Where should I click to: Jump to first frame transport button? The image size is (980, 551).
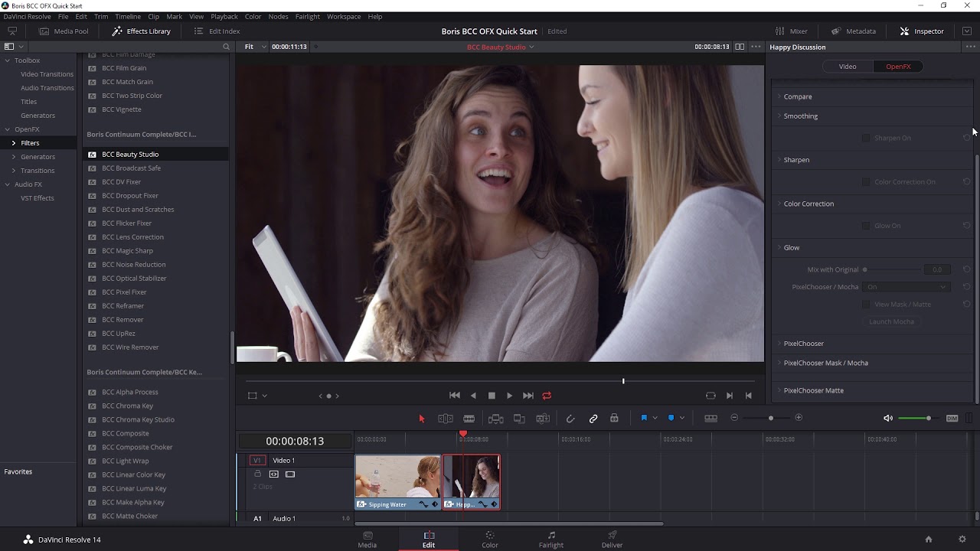pyautogui.click(x=455, y=396)
